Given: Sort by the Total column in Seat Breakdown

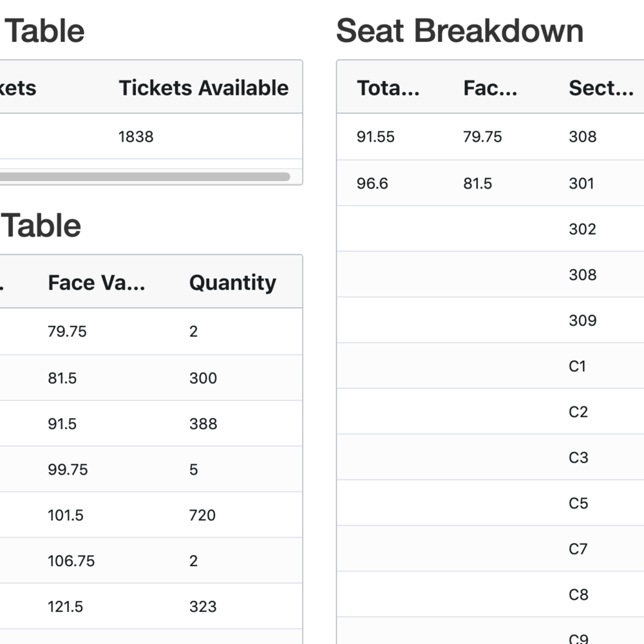Looking at the screenshot, I should [388, 88].
